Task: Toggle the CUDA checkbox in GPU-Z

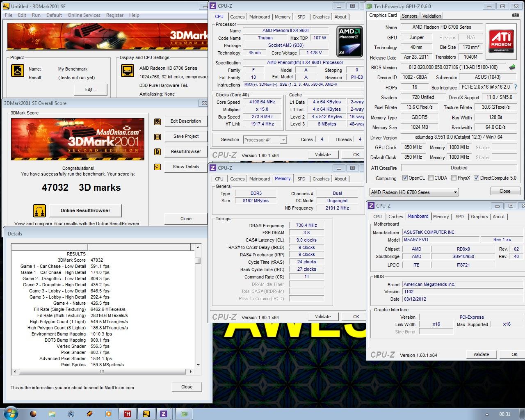Action: tap(431, 178)
